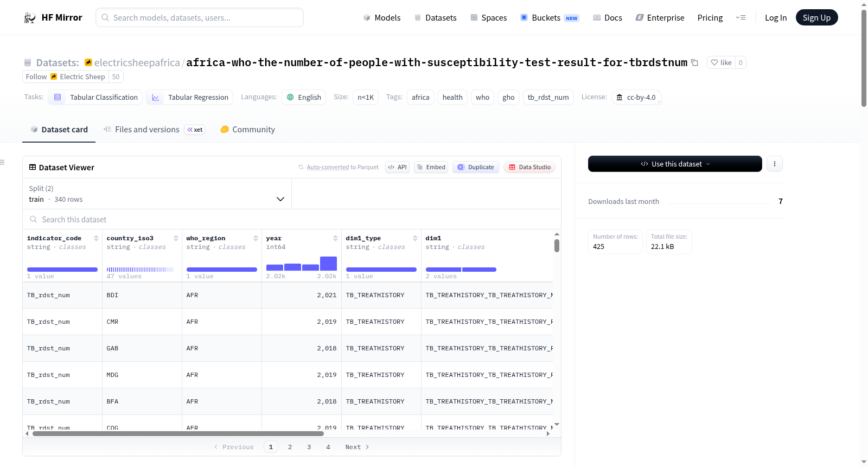Go to page 3
The width and height of the screenshot is (868, 467).
tap(309, 447)
